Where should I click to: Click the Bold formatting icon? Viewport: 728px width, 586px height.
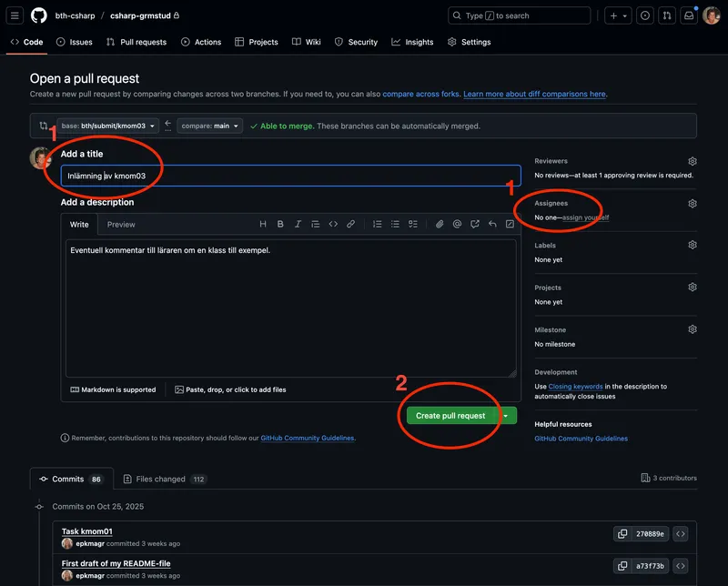point(280,224)
